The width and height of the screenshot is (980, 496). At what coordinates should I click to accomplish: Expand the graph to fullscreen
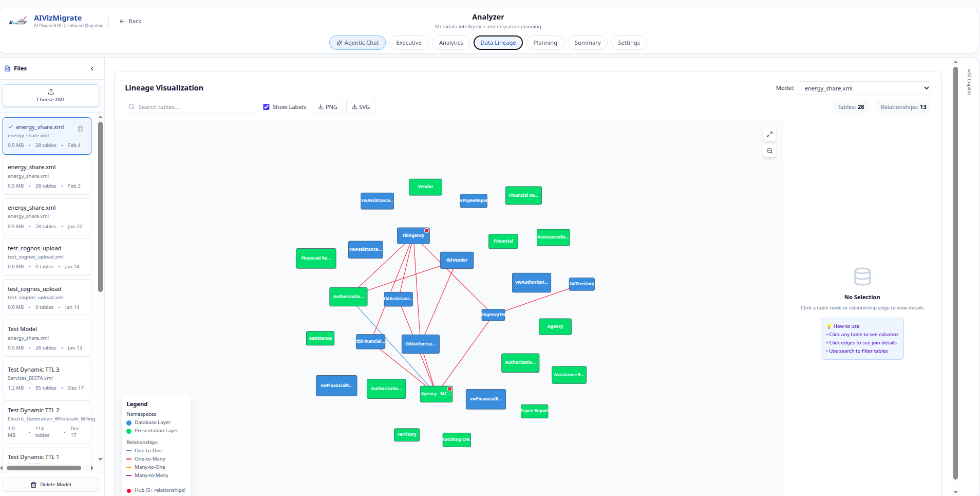coord(769,135)
